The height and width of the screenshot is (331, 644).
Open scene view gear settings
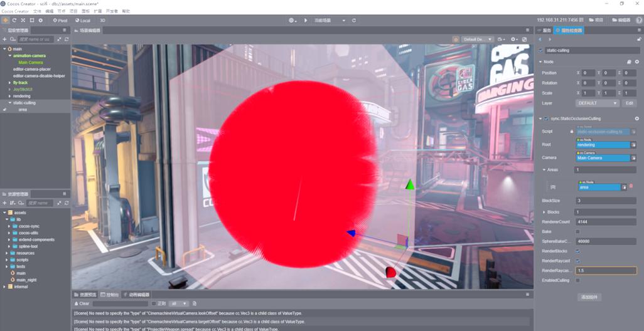coord(514,39)
